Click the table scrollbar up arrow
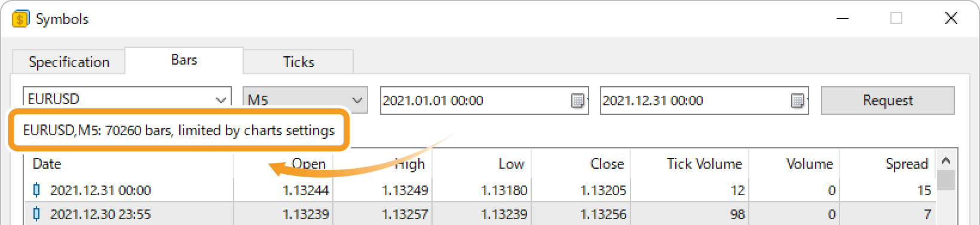Viewport: 980px width, 225px height. pos(946,160)
